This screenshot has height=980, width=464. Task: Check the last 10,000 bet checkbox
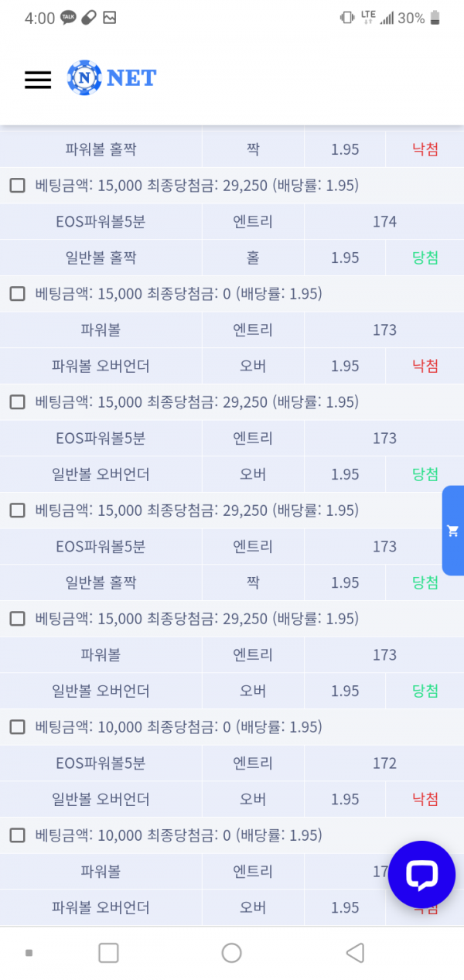(17, 835)
